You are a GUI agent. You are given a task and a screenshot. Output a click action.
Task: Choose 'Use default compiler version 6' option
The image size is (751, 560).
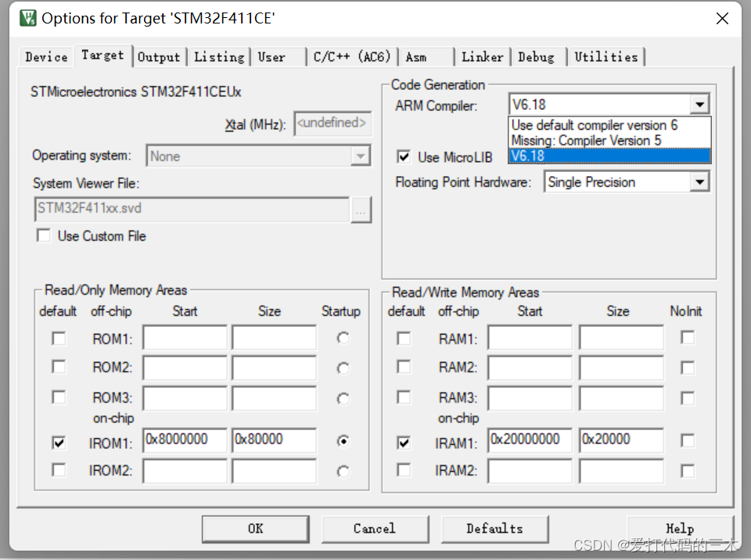coord(609,125)
